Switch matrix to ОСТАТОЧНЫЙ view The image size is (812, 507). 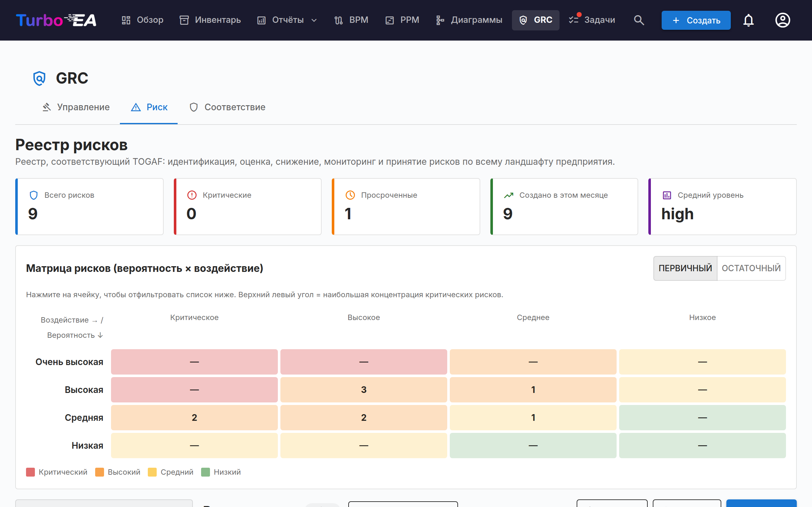[x=751, y=268]
